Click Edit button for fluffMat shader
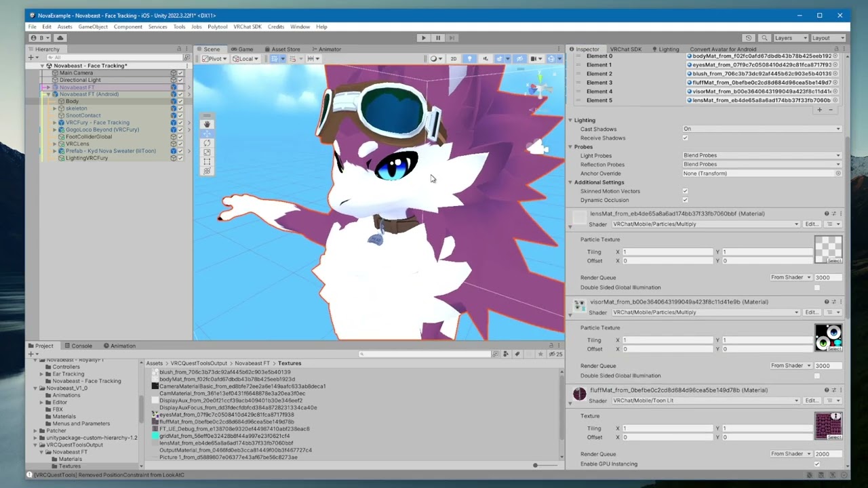The width and height of the screenshot is (868, 488). click(811, 401)
